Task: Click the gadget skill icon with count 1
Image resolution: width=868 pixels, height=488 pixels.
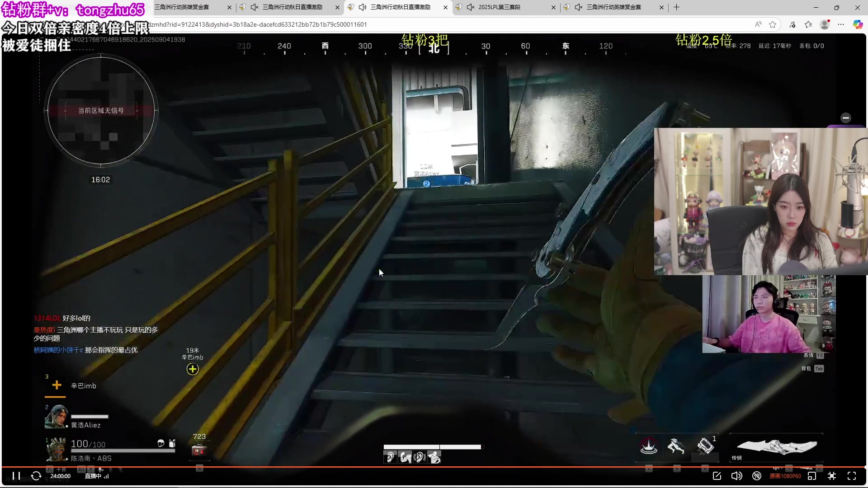Action: click(x=705, y=446)
